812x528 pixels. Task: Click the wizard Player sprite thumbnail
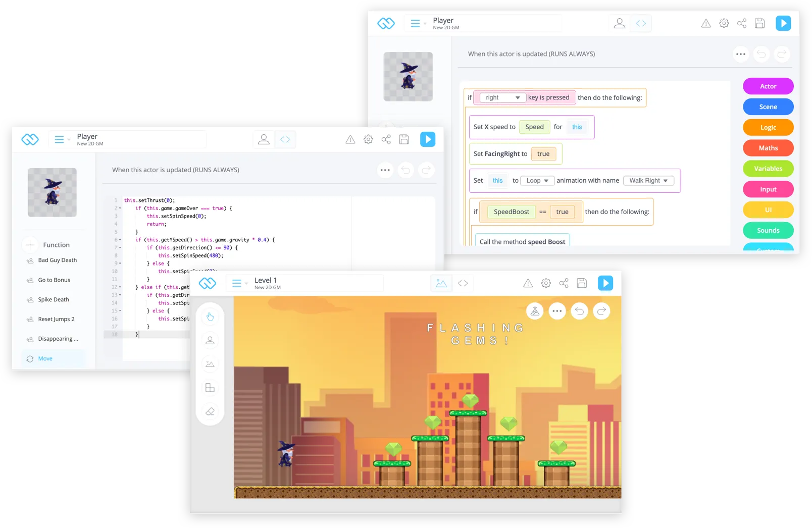point(408,77)
